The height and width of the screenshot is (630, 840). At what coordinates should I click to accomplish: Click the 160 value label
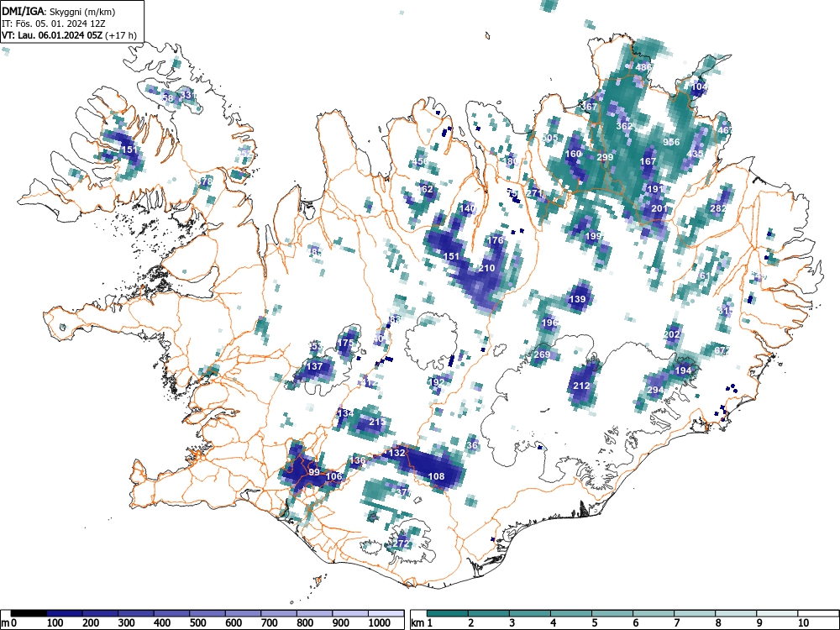[x=573, y=155]
